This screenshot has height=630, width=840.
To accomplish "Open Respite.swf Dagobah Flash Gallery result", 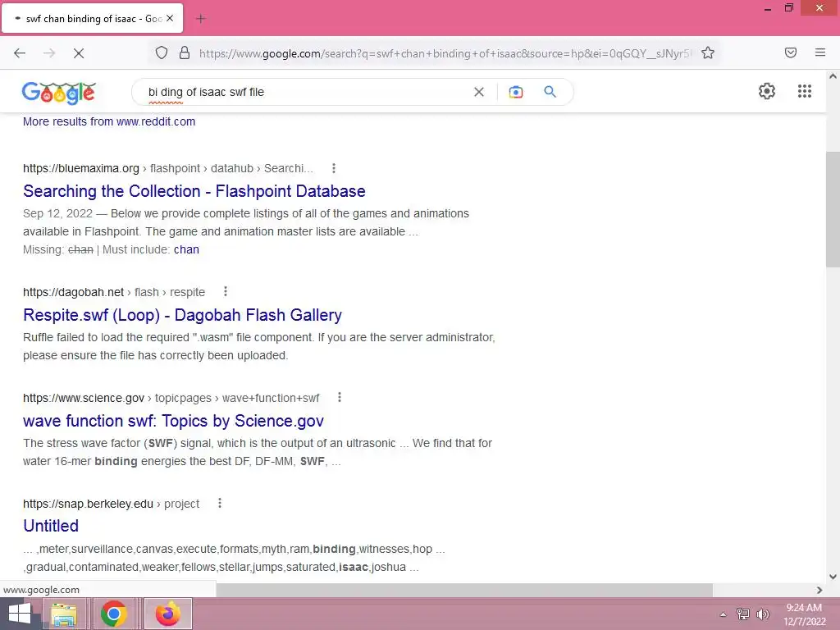I will [x=182, y=315].
